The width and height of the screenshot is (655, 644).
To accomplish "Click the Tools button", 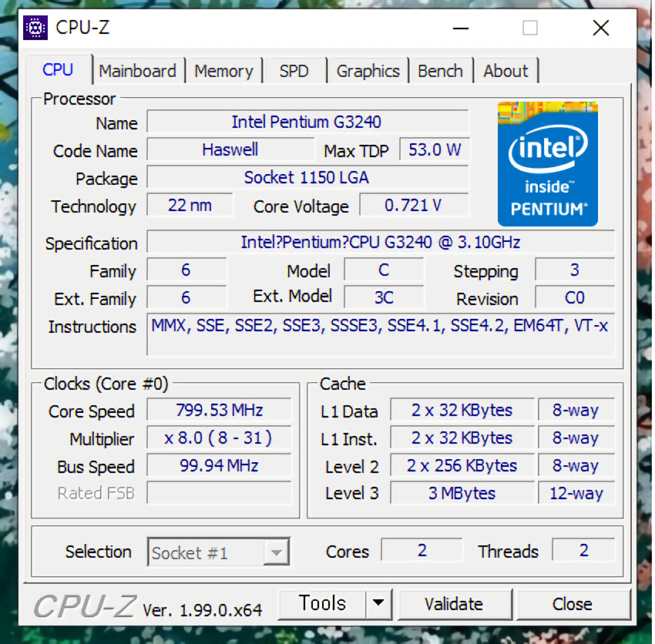I will (x=322, y=603).
